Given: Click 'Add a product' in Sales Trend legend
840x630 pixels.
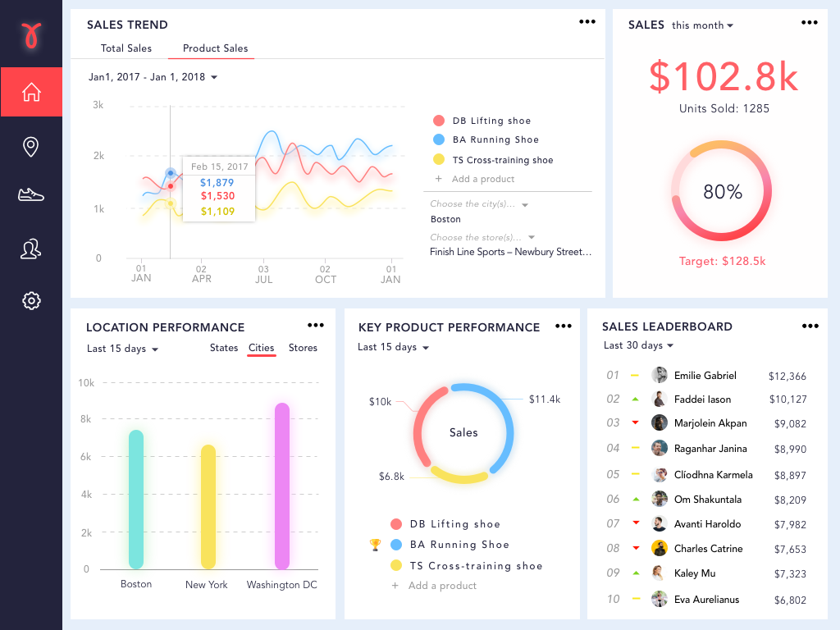Looking at the screenshot, I should pyautogui.click(x=482, y=179).
